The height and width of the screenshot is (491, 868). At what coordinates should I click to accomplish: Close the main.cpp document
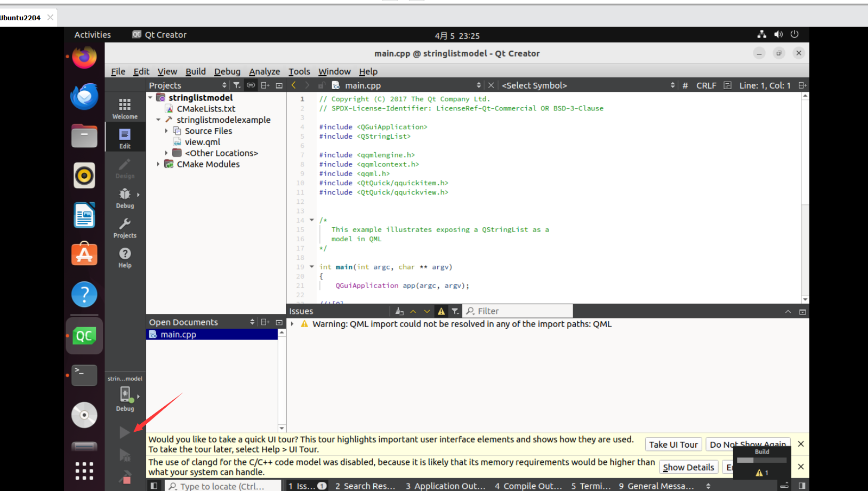point(491,85)
